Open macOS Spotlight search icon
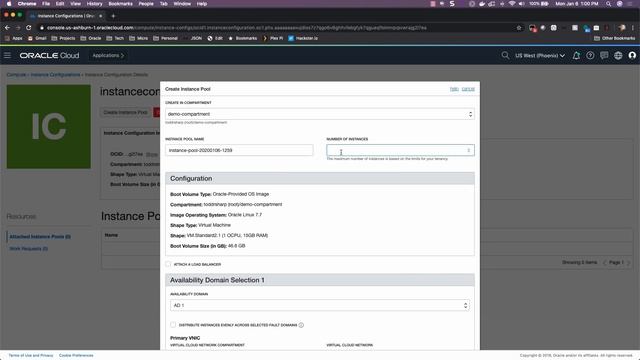640x360 pixels. [x=609, y=4]
